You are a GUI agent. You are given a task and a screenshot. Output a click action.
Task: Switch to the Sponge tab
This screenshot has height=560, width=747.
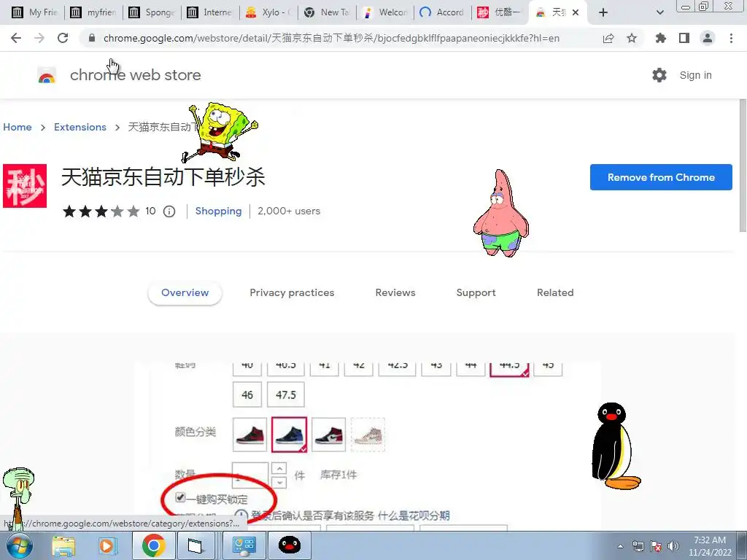click(x=152, y=12)
